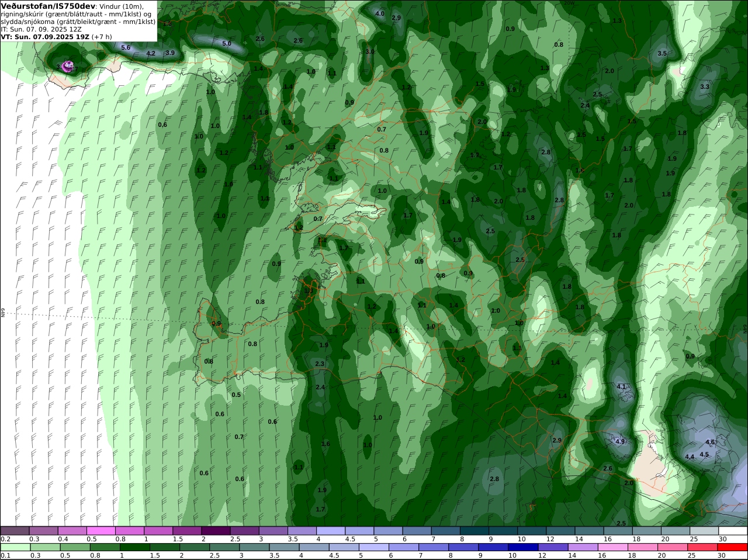Click the '5.0' precipitation value on the map

(x=227, y=43)
